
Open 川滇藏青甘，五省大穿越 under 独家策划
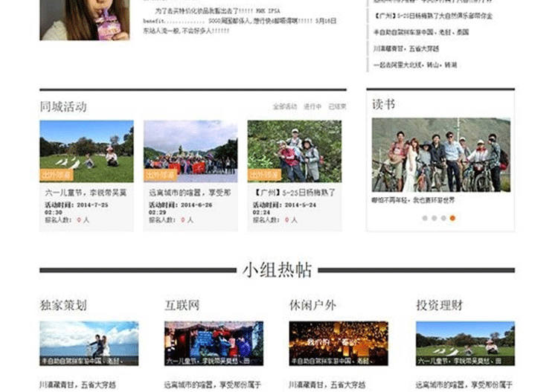point(78,385)
